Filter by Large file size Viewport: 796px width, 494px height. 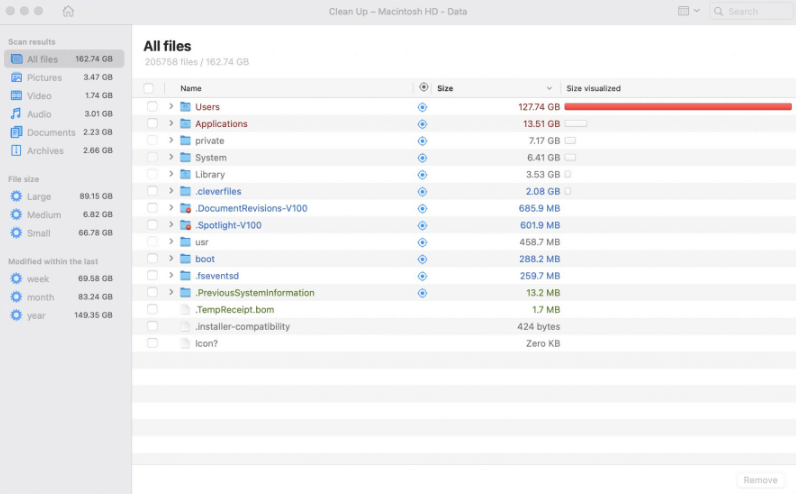tap(39, 196)
